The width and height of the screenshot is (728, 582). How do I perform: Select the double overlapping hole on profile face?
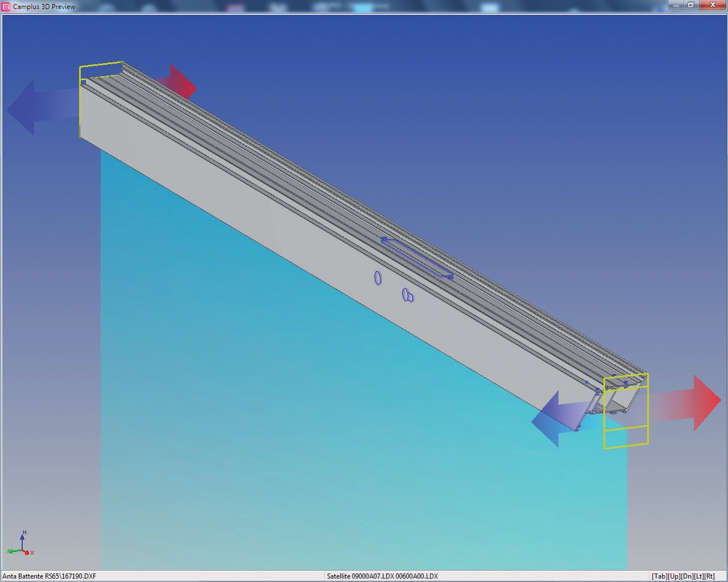tap(408, 295)
